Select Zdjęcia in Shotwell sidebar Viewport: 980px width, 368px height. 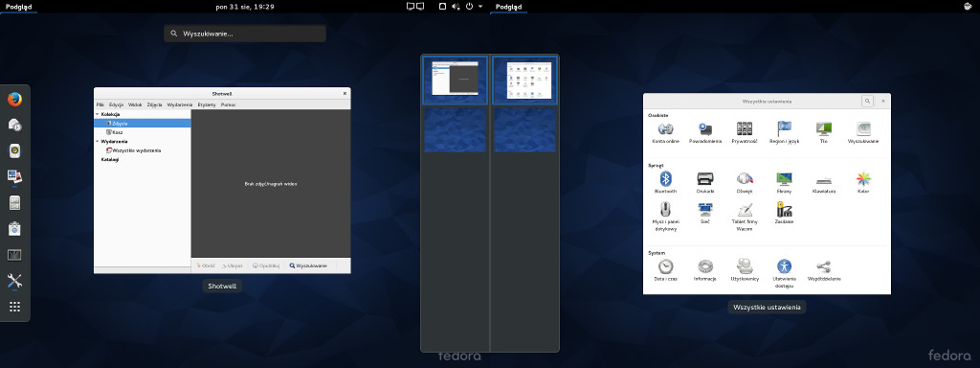[142, 124]
